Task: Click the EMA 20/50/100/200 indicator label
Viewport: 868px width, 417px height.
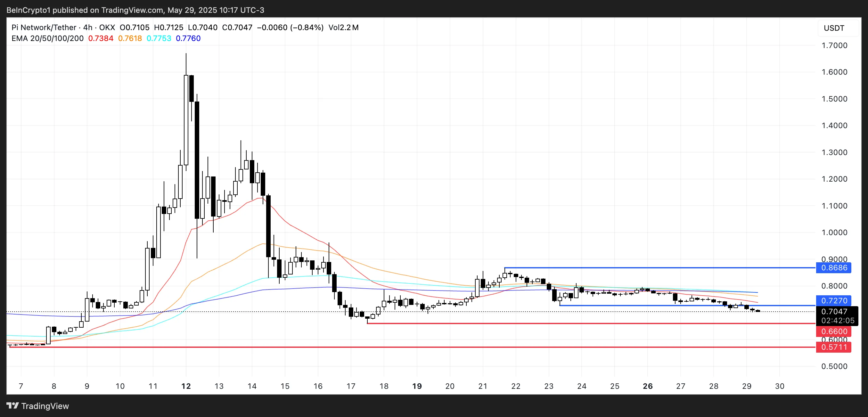Action: pyautogui.click(x=47, y=38)
